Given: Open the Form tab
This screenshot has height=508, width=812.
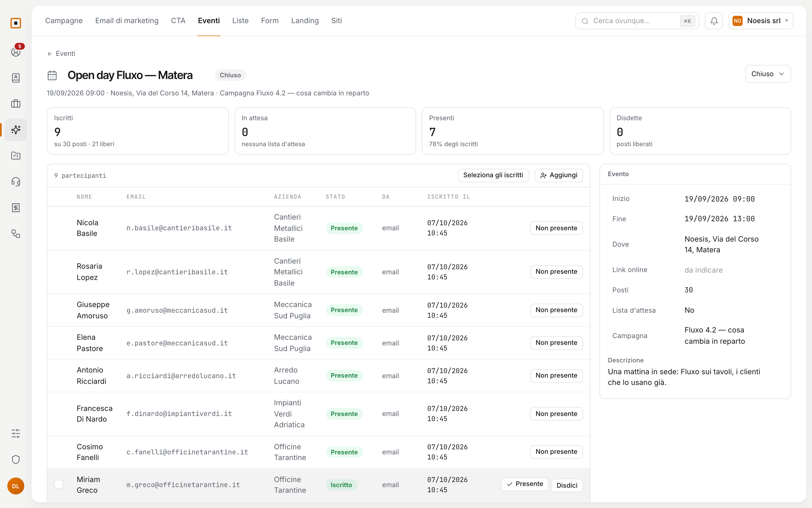Looking at the screenshot, I should click(x=270, y=21).
